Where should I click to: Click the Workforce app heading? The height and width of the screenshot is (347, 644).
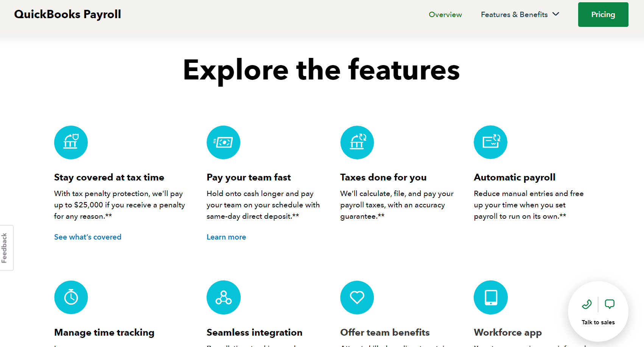point(508,333)
